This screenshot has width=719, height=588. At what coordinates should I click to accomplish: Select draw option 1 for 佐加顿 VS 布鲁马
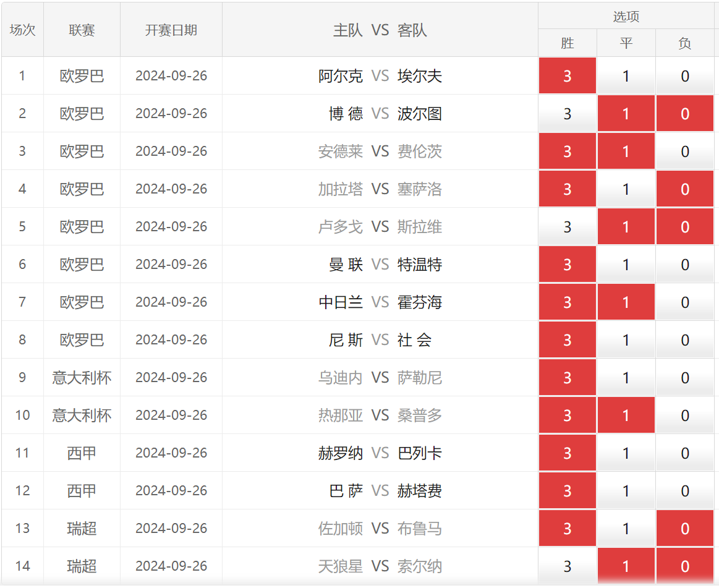[x=626, y=529]
